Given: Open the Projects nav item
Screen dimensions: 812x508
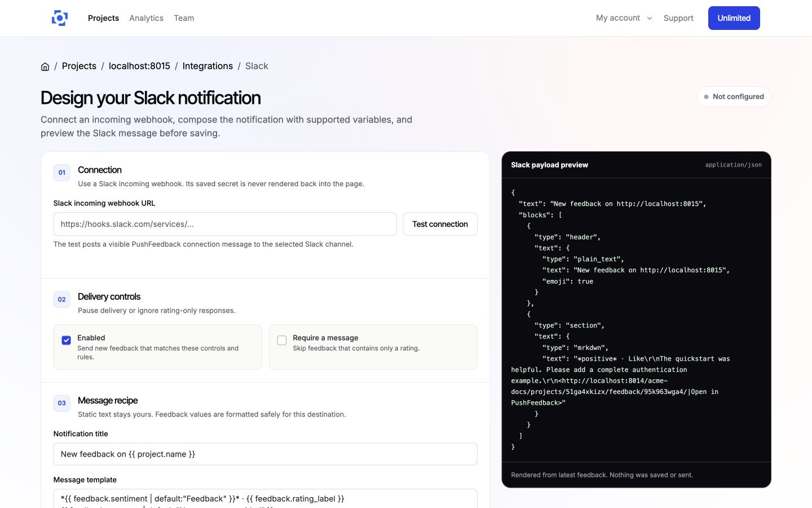Looking at the screenshot, I should pos(103,18).
